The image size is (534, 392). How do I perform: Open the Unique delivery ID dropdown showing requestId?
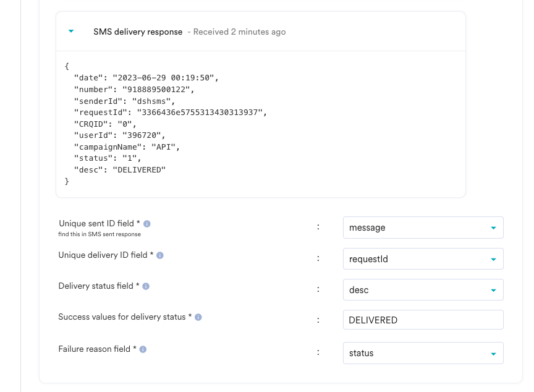pos(423,259)
